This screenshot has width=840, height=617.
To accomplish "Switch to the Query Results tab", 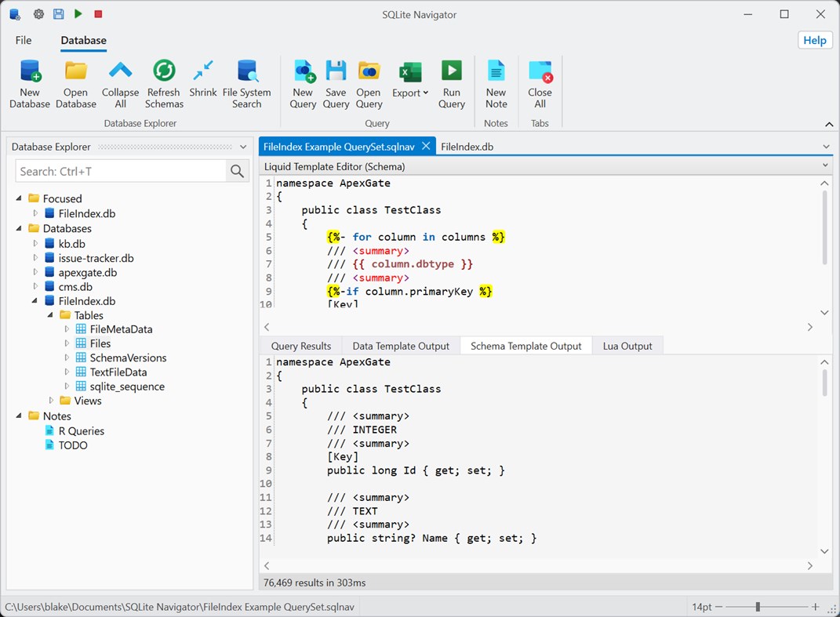I will tap(301, 346).
